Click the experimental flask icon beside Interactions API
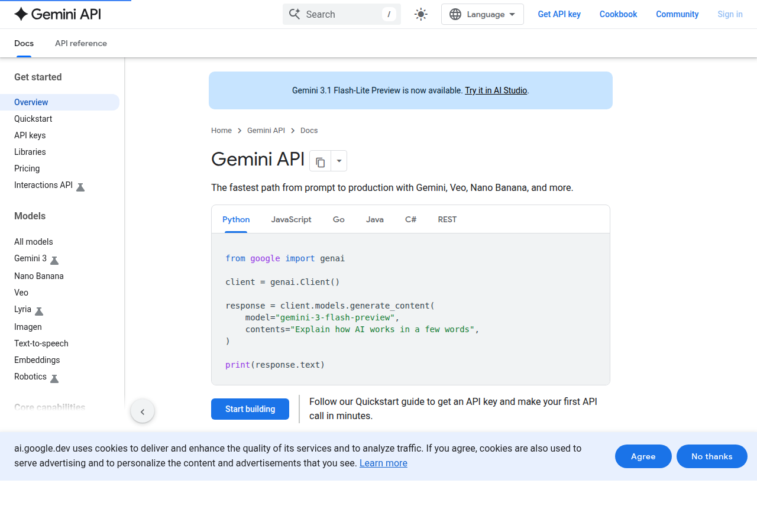 coord(81,186)
